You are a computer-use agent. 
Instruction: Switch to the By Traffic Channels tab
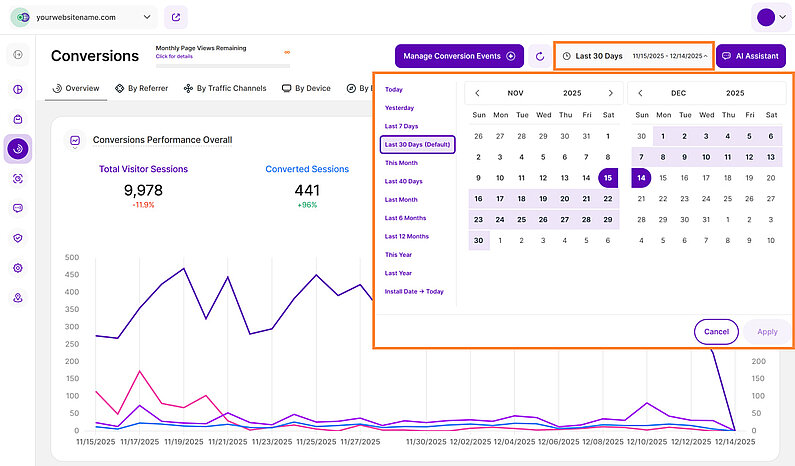tap(225, 88)
